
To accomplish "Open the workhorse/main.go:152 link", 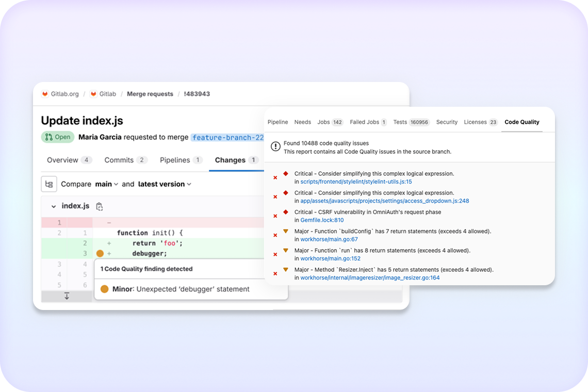I will 331,258.
